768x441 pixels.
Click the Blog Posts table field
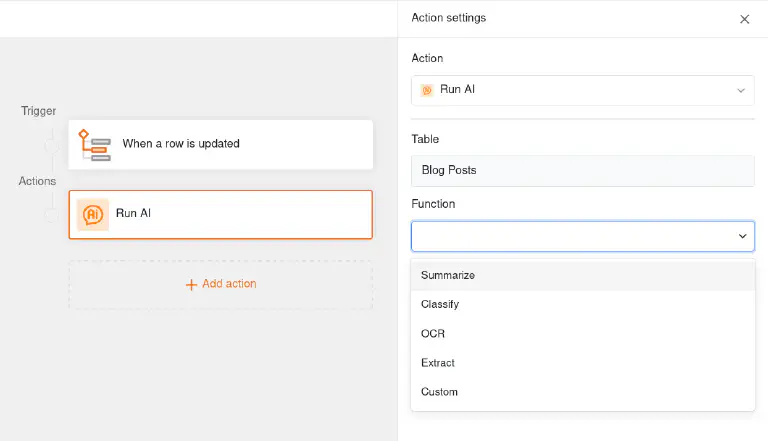click(582, 170)
